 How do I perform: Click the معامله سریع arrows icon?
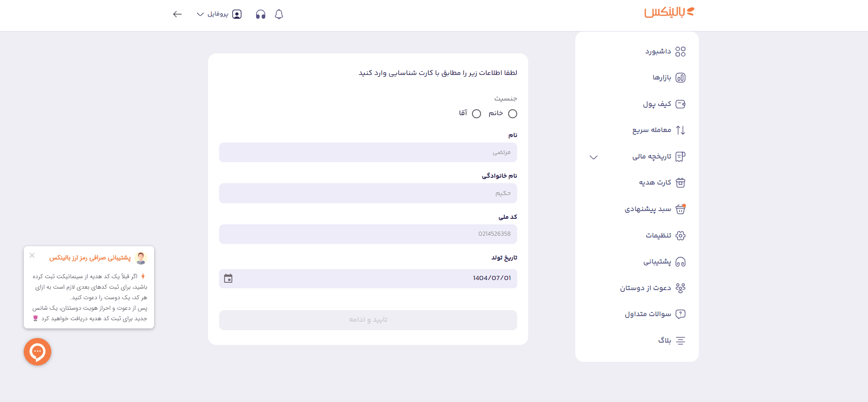click(681, 130)
